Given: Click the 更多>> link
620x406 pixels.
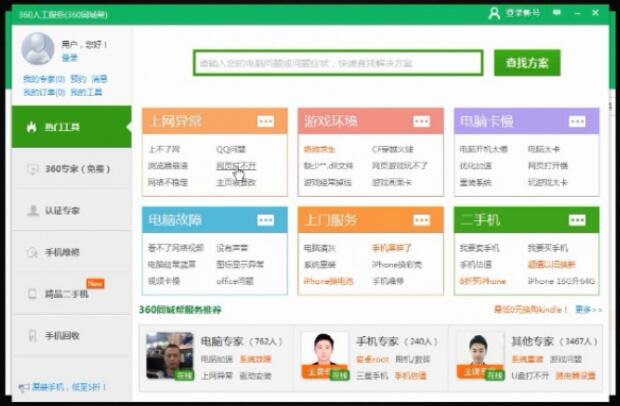Looking at the screenshot, I should (x=588, y=309).
